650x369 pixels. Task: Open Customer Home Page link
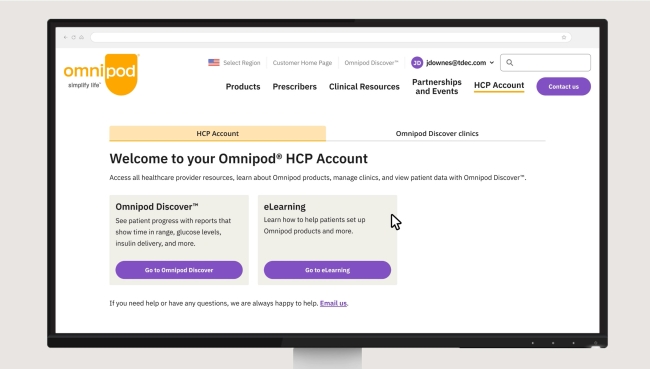(302, 63)
